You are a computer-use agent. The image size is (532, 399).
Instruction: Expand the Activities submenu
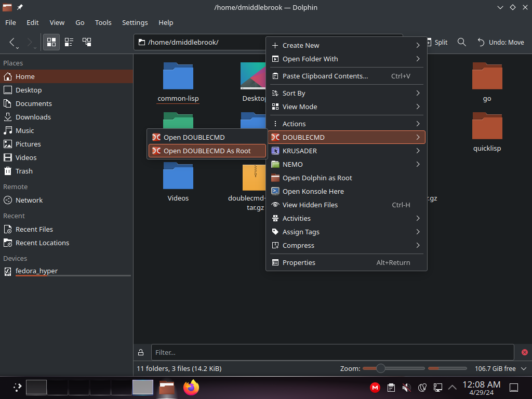point(347,219)
